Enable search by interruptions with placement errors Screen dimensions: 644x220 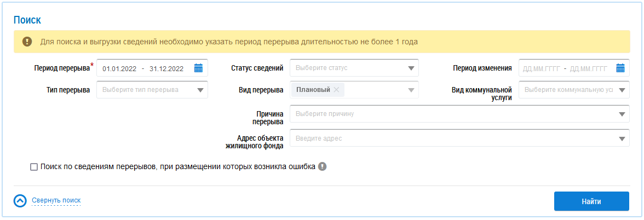point(34,167)
